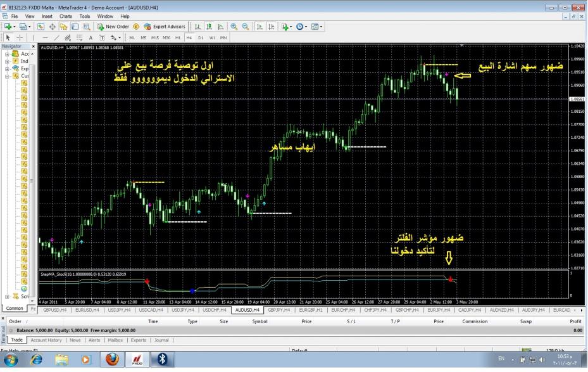588x372 pixels.
Task: Toggle Expert Advisors auto trading
Action: click(165, 27)
